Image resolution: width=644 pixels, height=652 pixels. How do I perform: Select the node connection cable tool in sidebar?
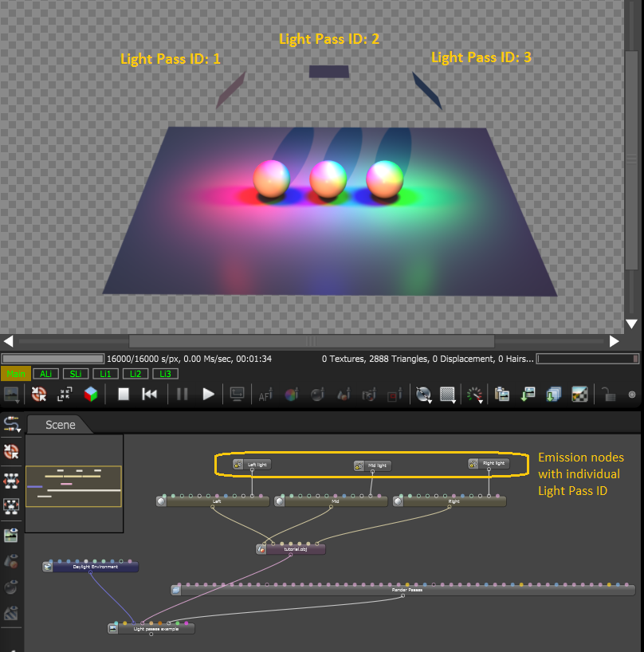12,424
